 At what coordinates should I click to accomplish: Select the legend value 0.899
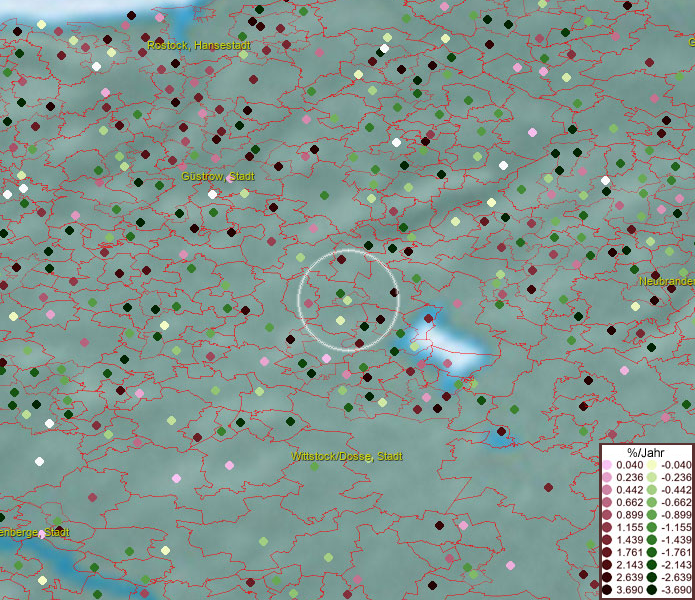pyautogui.click(x=629, y=515)
